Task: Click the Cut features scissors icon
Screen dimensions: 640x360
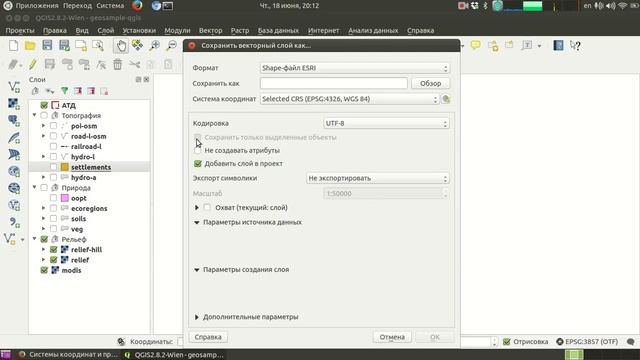Action: click(x=134, y=64)
